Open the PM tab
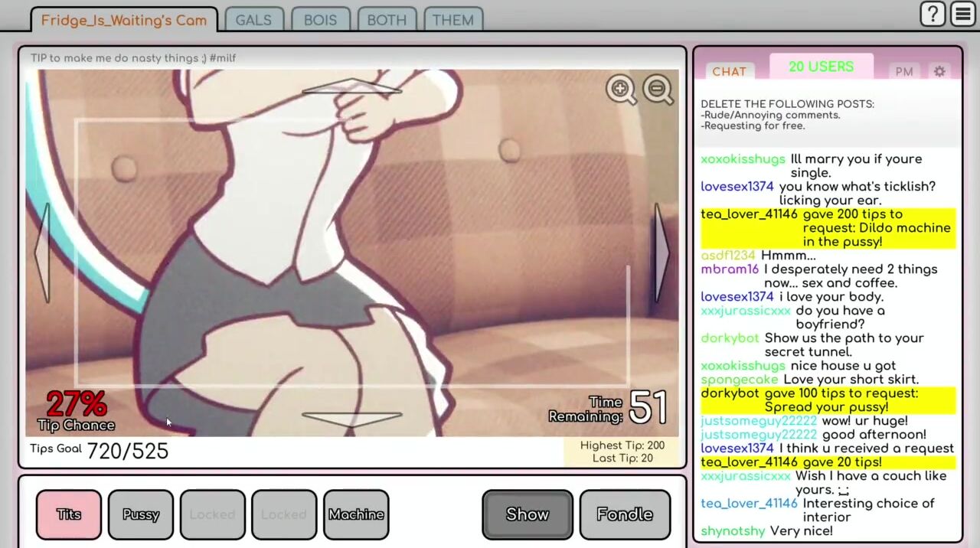 (904, 71)
